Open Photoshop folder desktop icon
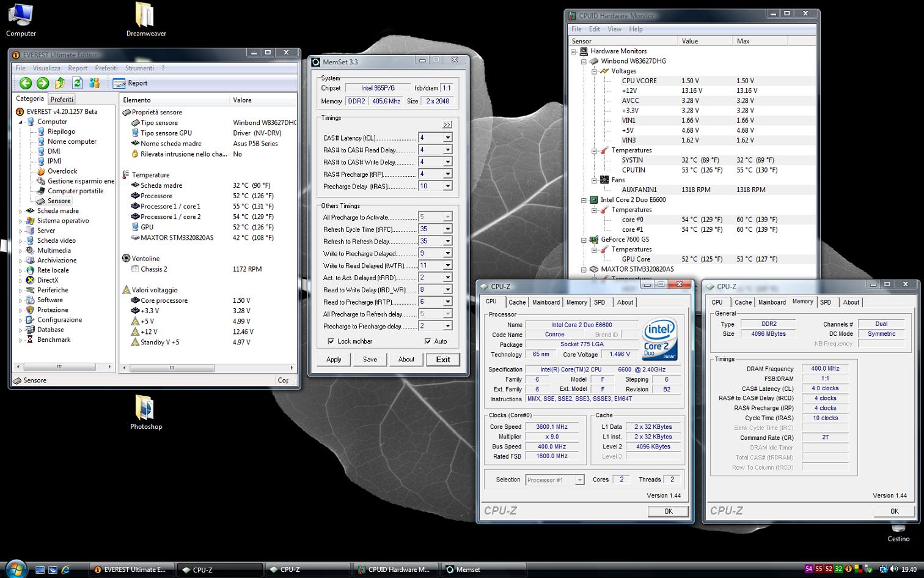Viewport: 924px width, 578px height. [145, 413]
